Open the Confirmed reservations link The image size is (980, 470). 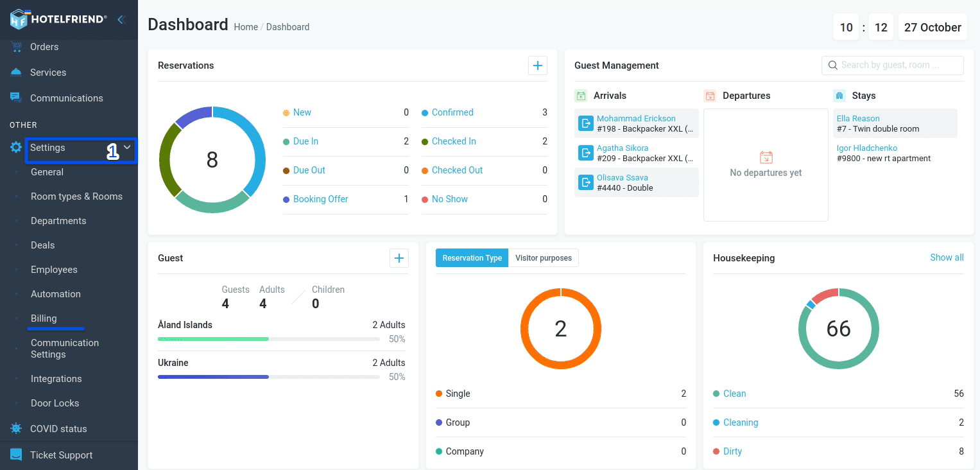pos(452,112)
